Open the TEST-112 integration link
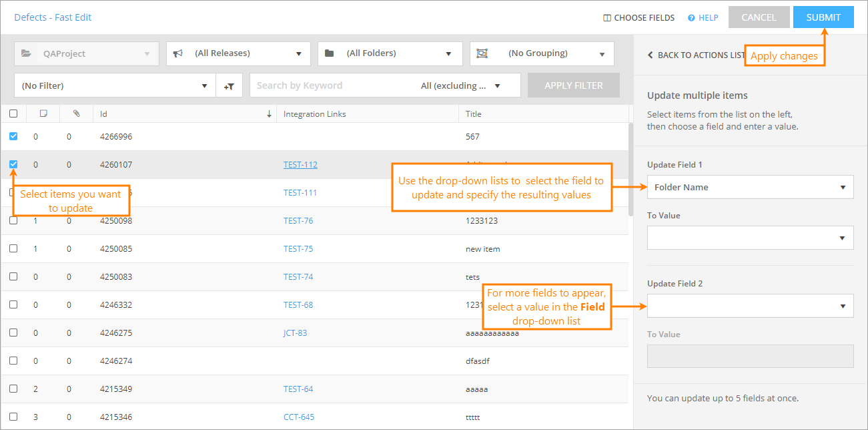868x430 pixels. point(300,165)
